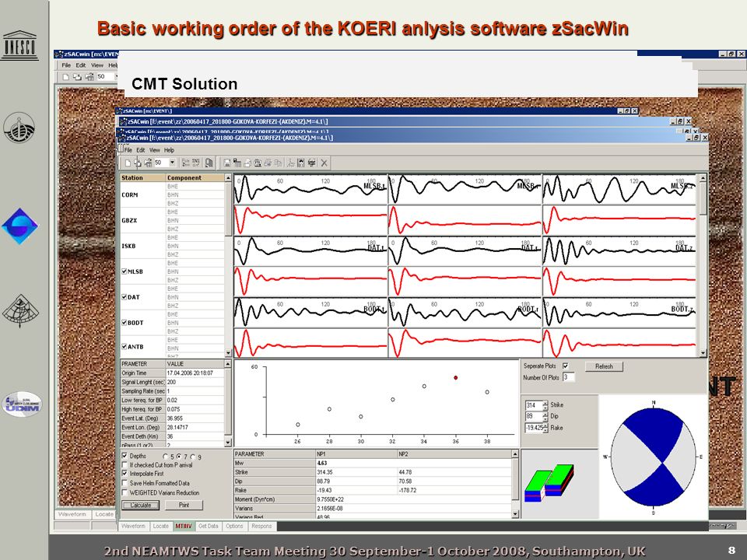This screenshot has height=560, width=747.
Task: Click the waveform chart toolbar icon
Action: 301,163
